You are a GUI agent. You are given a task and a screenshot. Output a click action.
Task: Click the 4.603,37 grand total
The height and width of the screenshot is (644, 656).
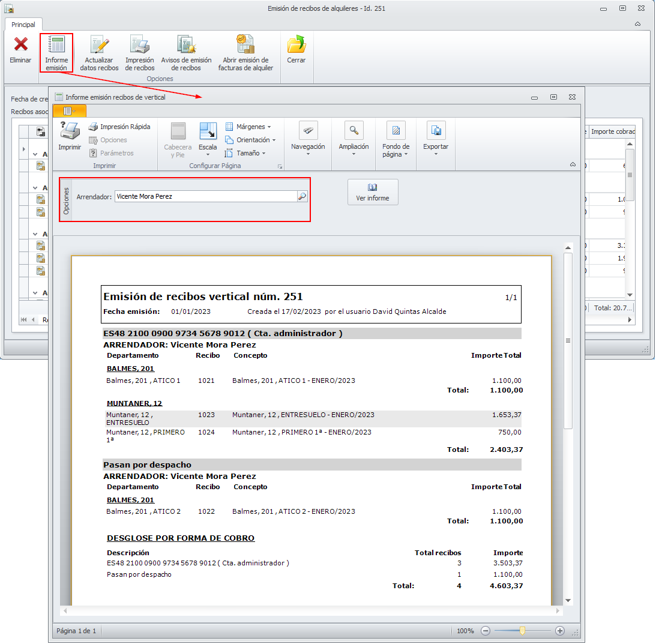coord(506,586)
